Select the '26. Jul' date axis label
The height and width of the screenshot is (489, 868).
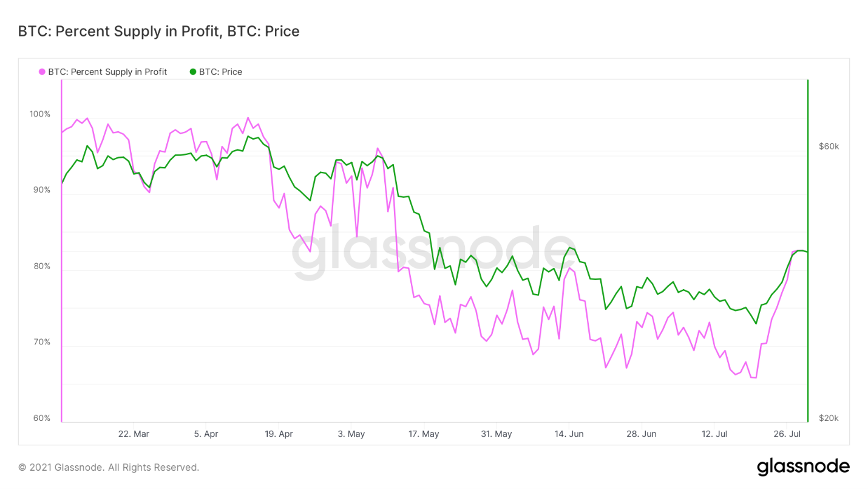point(787,434)
